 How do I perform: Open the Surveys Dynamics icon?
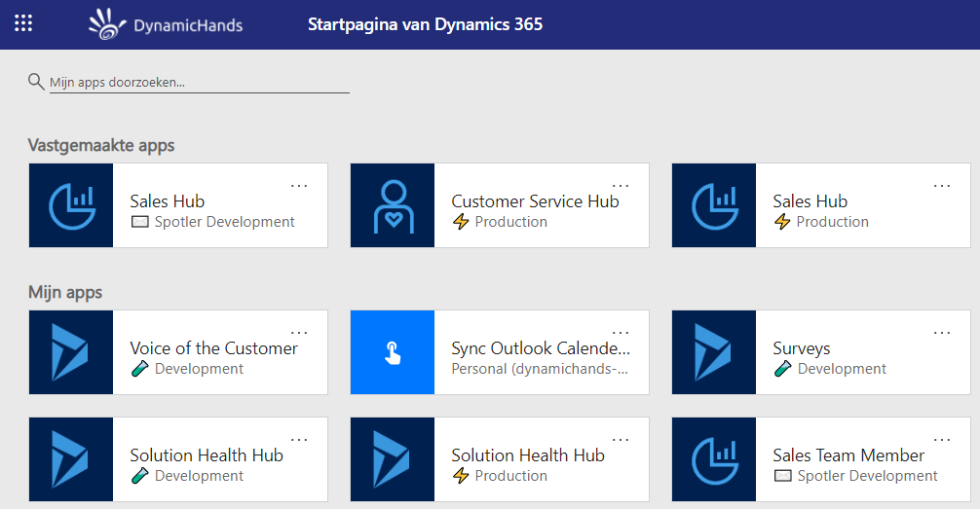[714, 352]
